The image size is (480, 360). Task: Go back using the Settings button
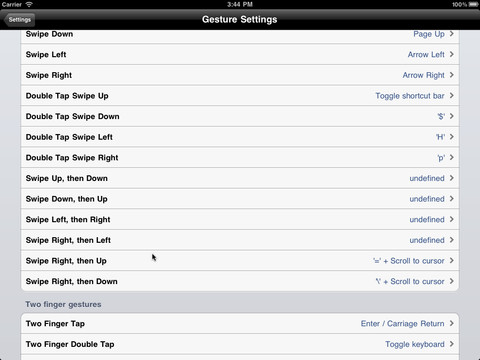19,20
